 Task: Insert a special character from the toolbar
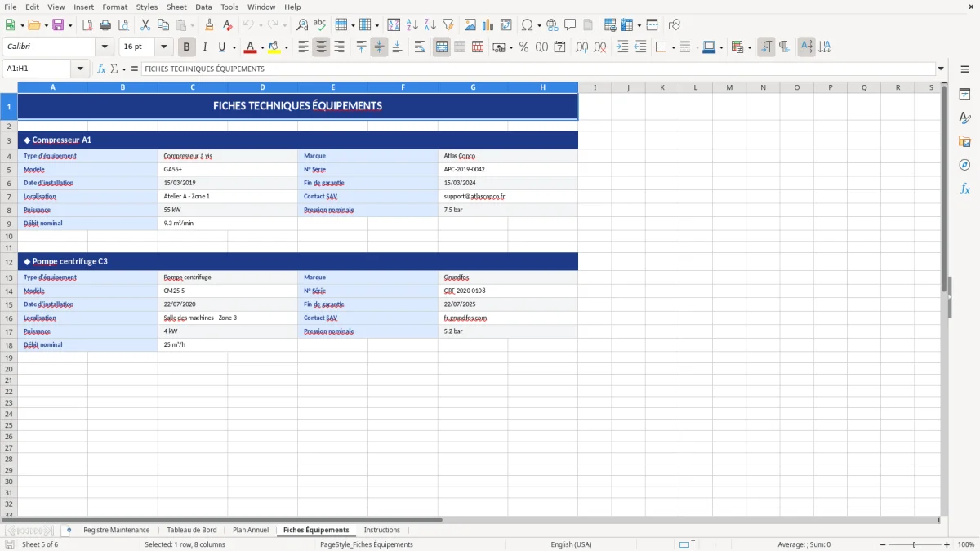[x=528, y=24]
